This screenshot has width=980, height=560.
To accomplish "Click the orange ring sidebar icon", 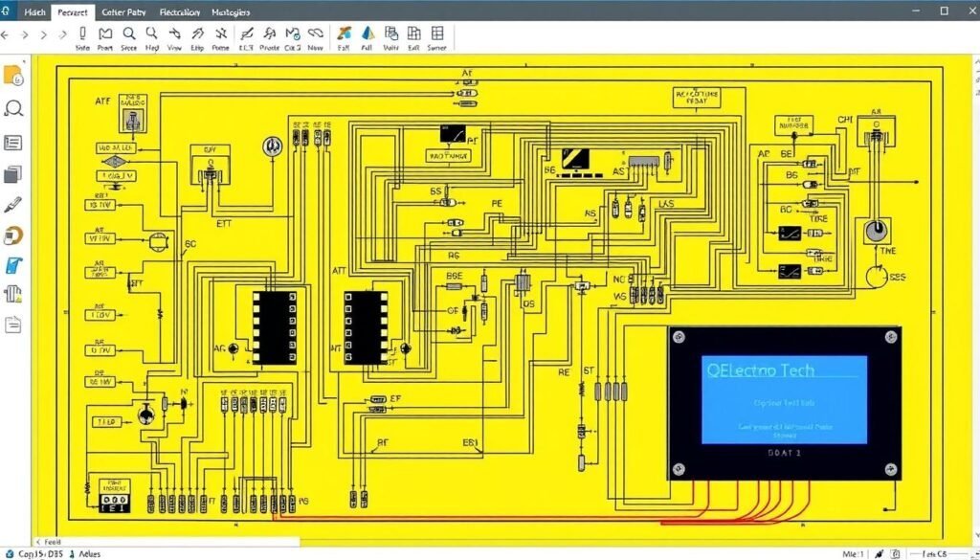I will tap(13, 235).
